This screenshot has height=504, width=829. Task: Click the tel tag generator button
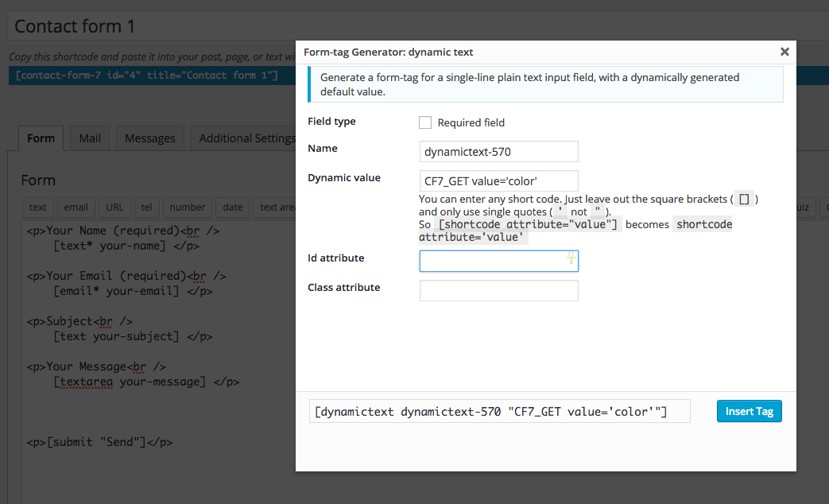pyautogui.click(x=146, y=207)
